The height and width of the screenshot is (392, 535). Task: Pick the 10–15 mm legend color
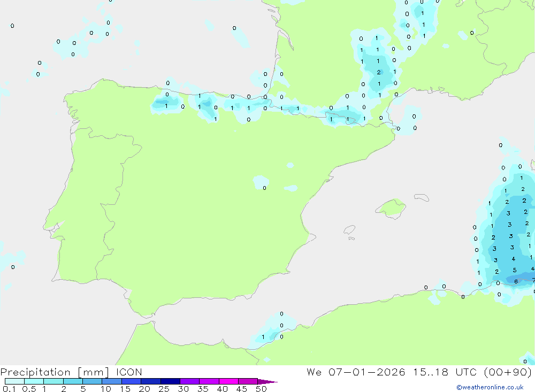[112, 381]
